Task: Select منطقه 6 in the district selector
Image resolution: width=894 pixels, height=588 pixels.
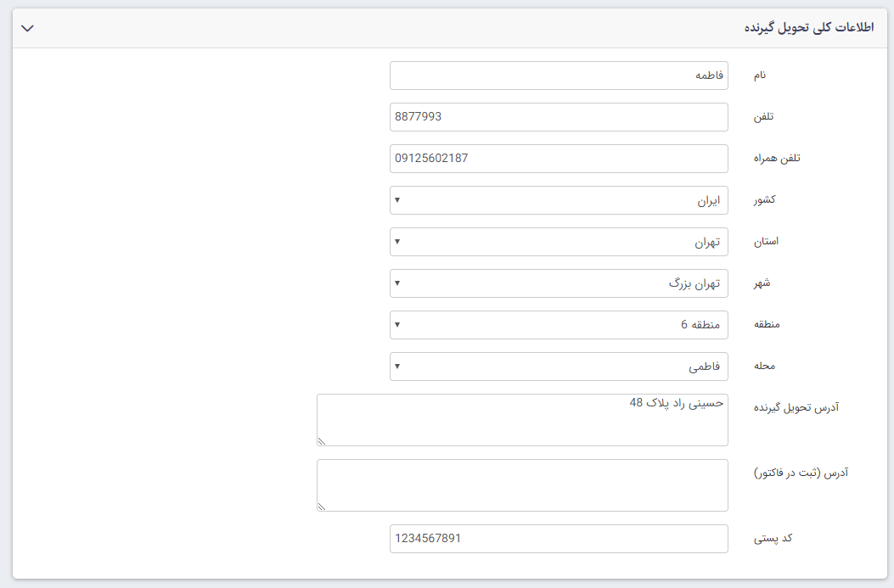Action: [559, 324]
